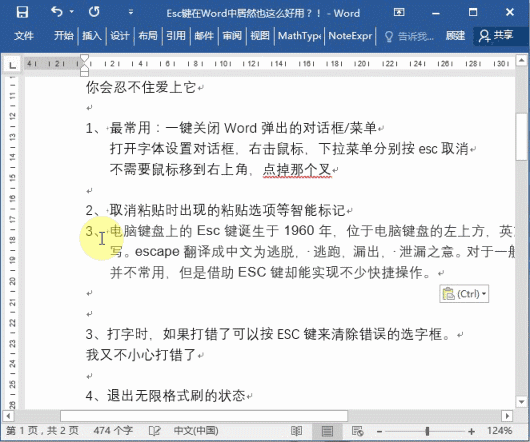Switch to Print Layout view
This screenshot has width=530, height=442.
click(327, 431)
